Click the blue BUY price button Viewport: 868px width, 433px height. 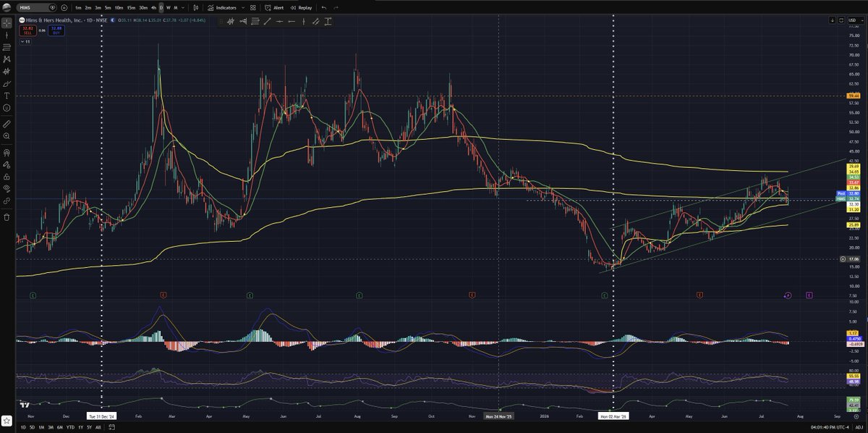pos(56,30)
